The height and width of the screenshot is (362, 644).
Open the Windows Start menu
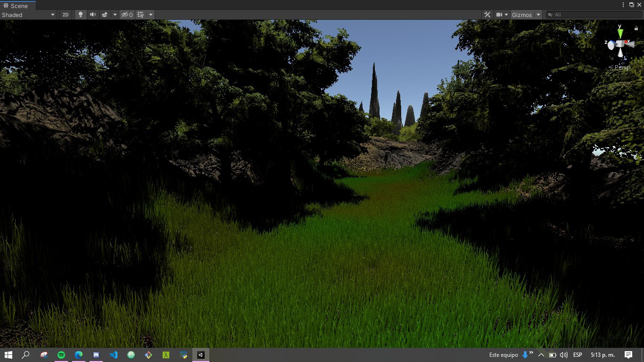[8, 355]
